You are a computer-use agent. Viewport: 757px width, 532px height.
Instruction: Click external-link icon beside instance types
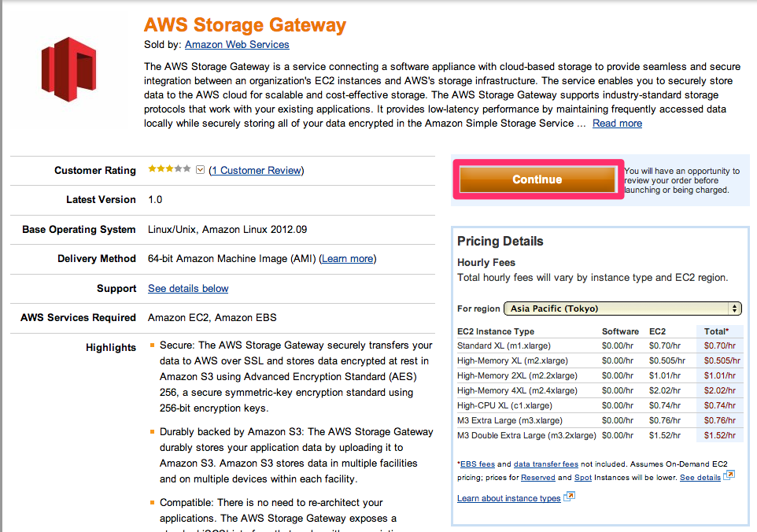[x=570, y=497]
